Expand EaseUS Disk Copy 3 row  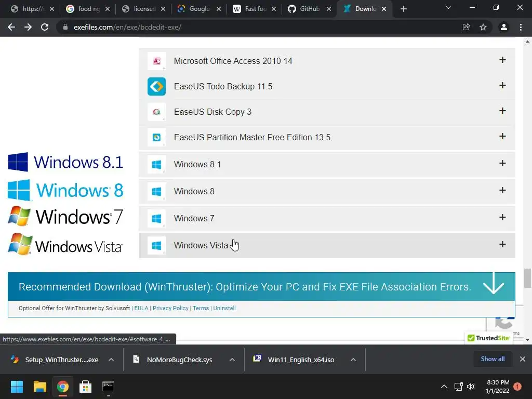[502, 111]
